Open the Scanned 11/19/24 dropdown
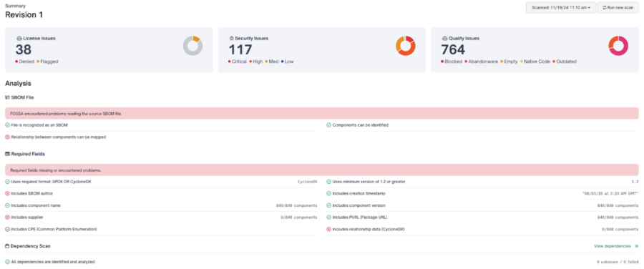This screenshot has height=269, width=644. (560, 7)
